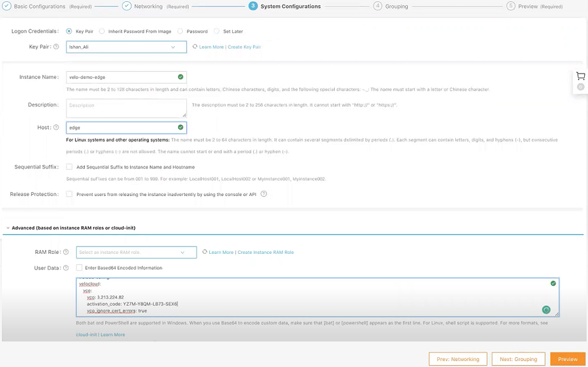Grab the Description box resize handle
Image resolution: width=588 pixels, height=367 pixels.
click(x=184, y=115)
